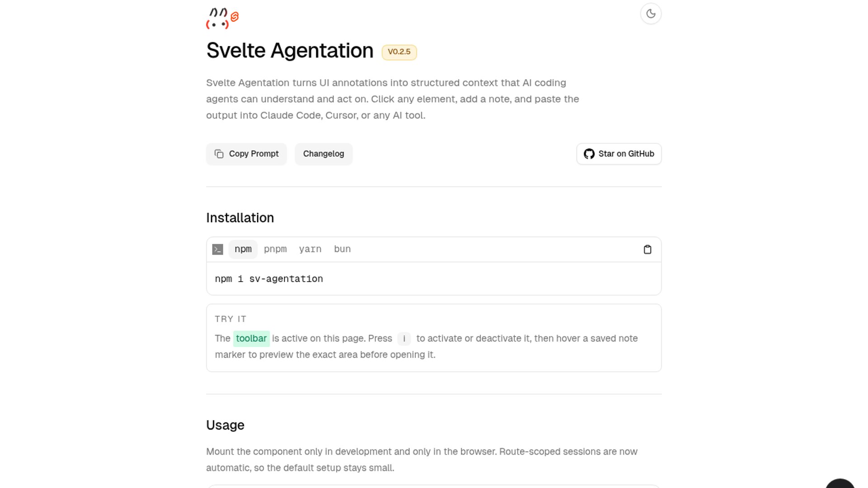This screenshot has height=488, width=868.
Task: Click the small orange Svelte logo
Action: pyautogui.click(x=235, y=17)
